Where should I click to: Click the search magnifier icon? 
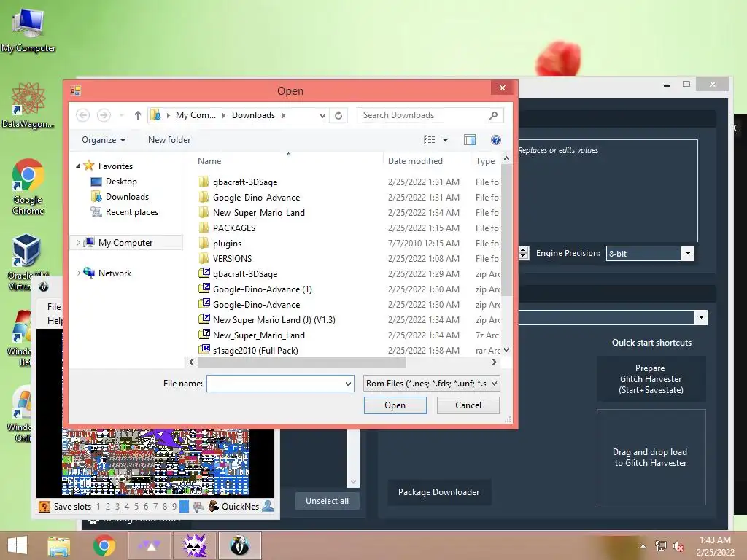click(x=494, y=115)
